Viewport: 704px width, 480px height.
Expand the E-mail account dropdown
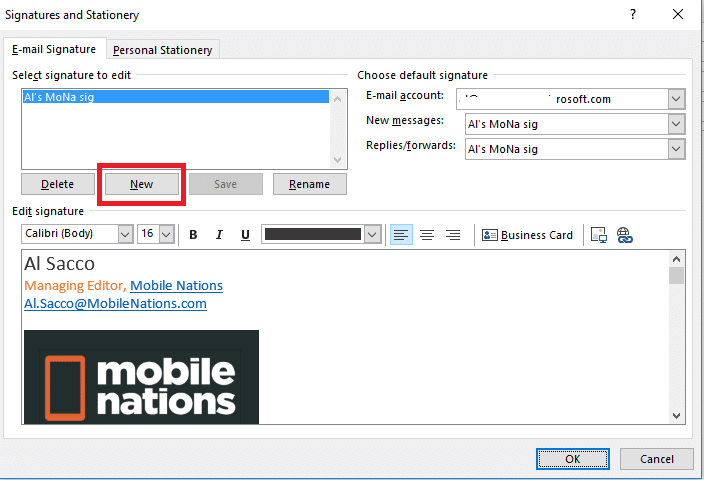tap(676, 99)
